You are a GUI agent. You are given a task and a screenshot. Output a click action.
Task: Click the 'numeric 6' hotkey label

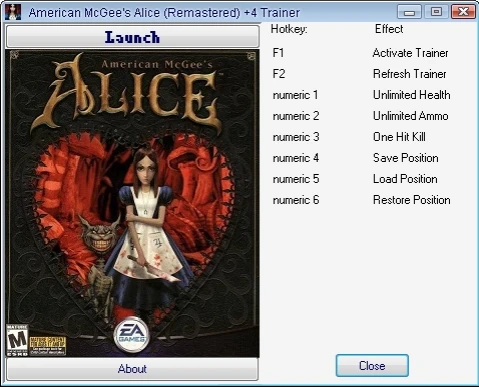tap(296, 200)
